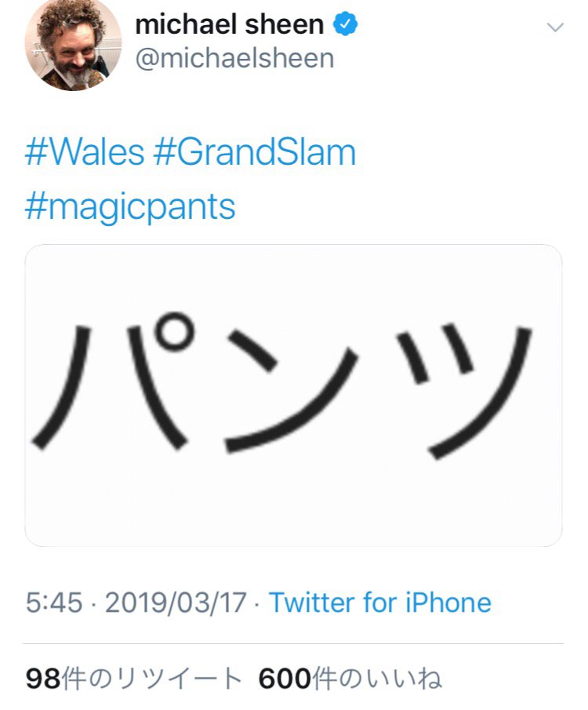Image resolution: width=588 pixels, height=710 pixels.
Task: Click the likes count number 600
Action: tap(285, 679)
